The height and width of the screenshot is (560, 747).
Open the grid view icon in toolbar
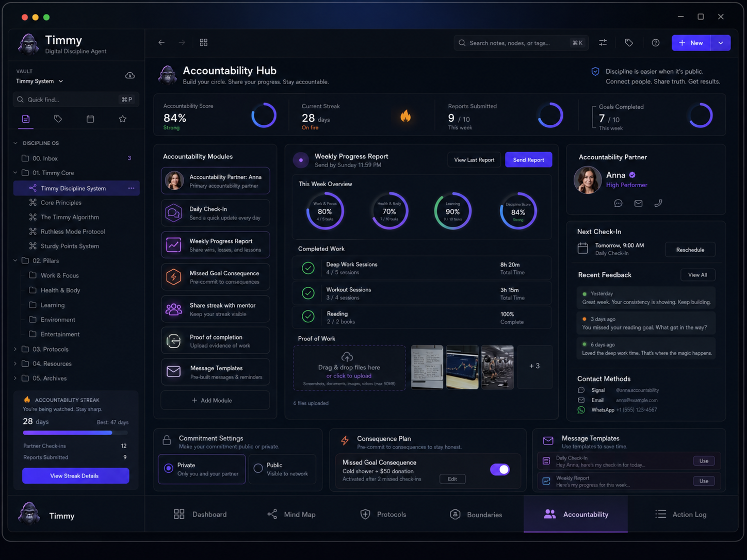[204, 42]
